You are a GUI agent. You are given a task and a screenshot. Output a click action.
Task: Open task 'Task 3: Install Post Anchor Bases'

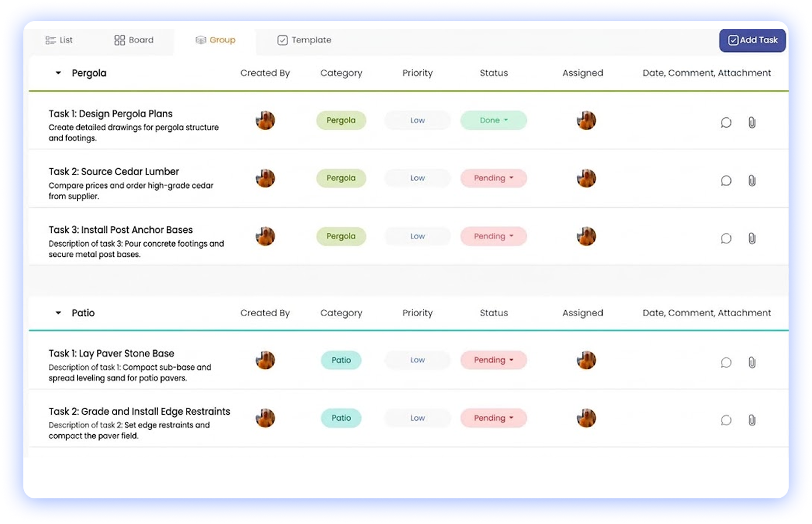click(x=121, y=230)
